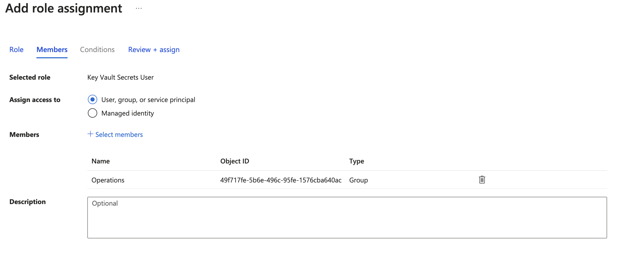The height and width of the screenshot is (266, 644).
Task: Click the Select members link
Action: pyautogui.click(x=119, y=134)
